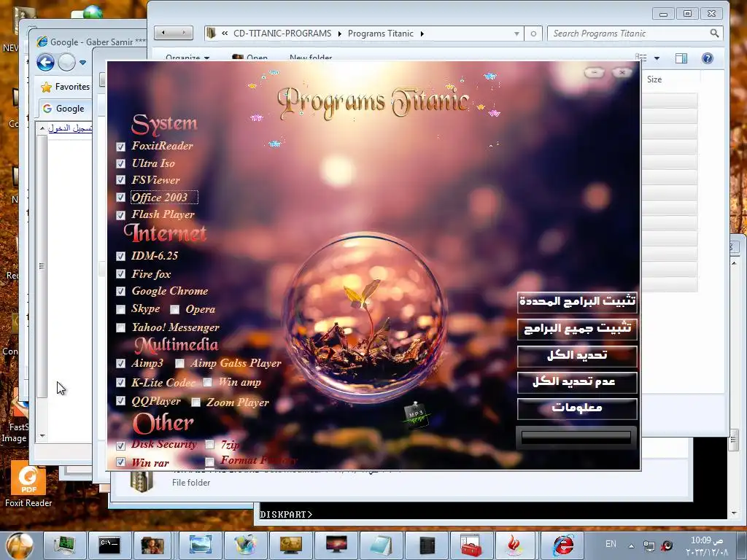This screenshot has width=747, height=560.
Task: Click the installer progress bar
Action: pyautogui.click(x=576, y=437)
